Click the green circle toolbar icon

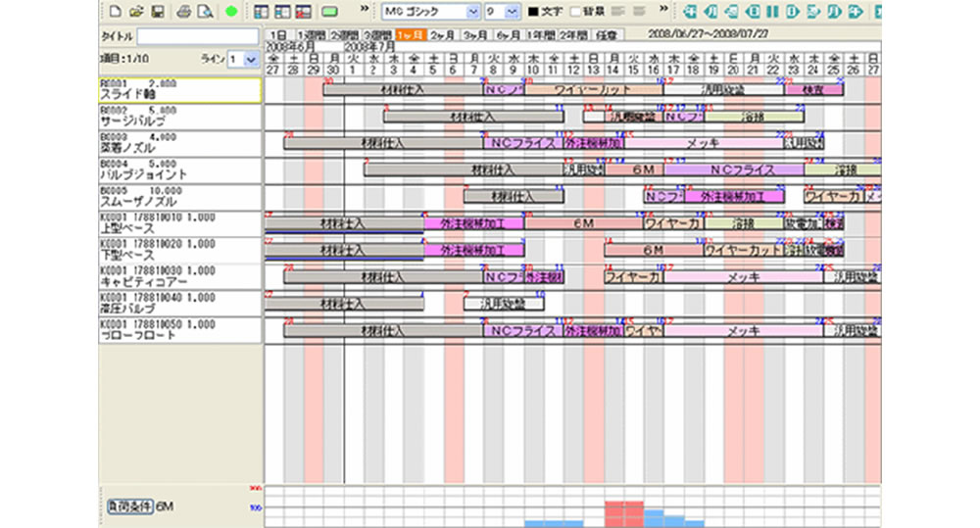(231, 11)
